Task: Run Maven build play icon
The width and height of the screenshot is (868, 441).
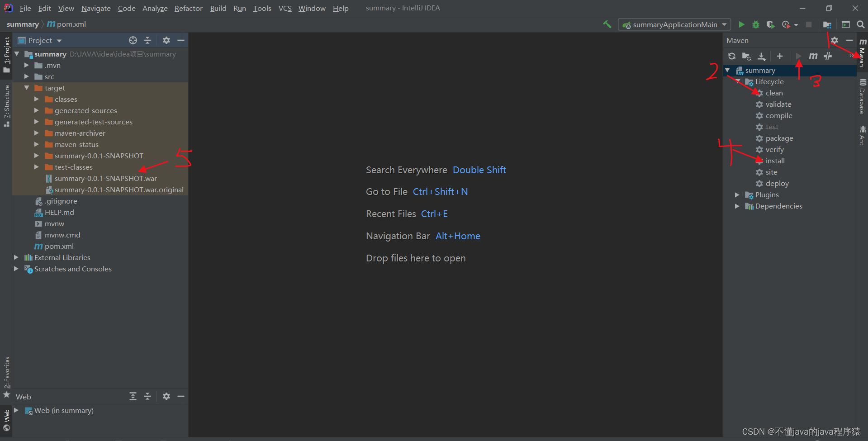Action: [x=798, y=56]
